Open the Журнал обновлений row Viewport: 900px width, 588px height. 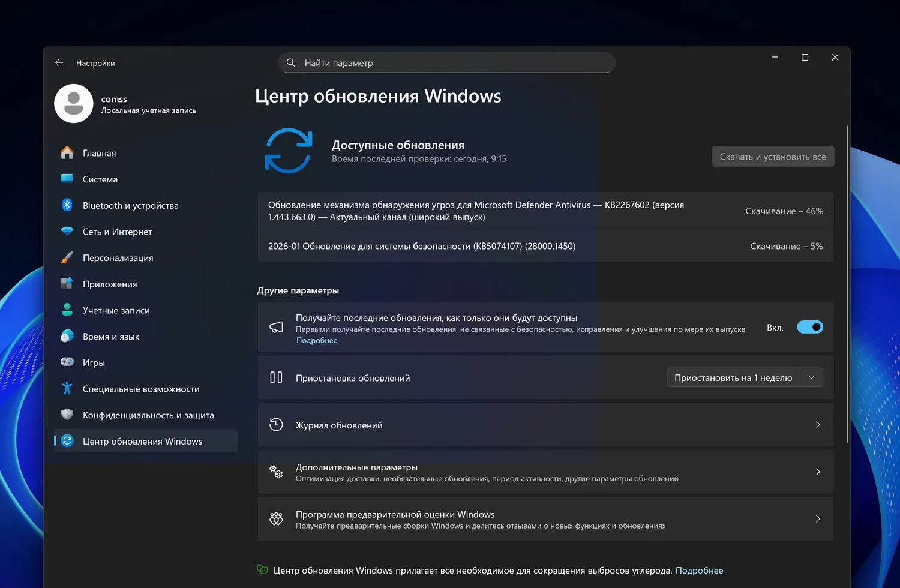click(545, 425)
